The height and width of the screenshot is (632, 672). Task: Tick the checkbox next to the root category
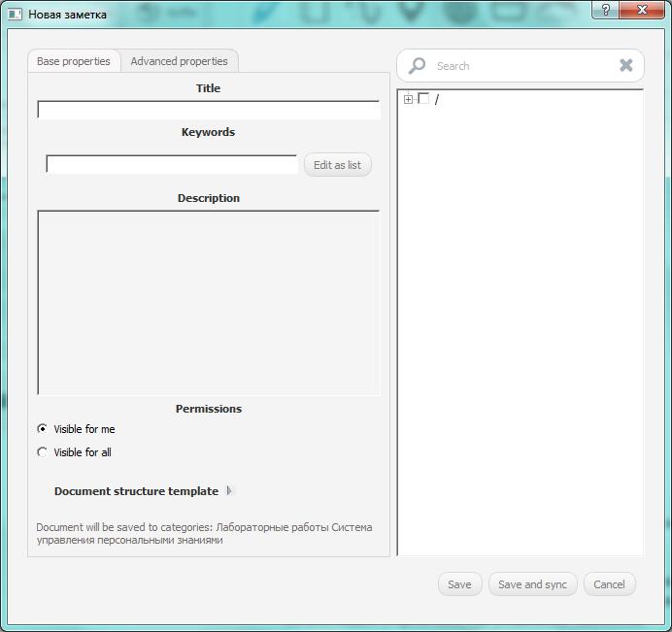[x=423, y=99]
